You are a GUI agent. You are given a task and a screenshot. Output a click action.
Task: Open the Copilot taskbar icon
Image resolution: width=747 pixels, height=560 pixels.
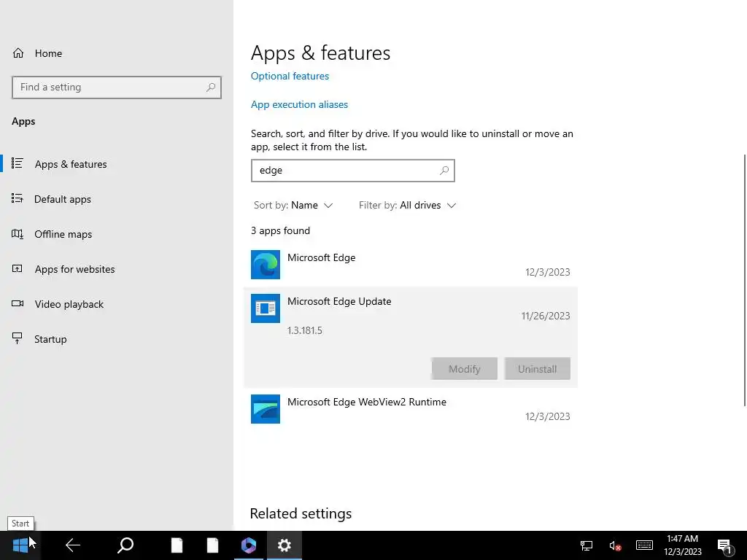pos(249,545)
